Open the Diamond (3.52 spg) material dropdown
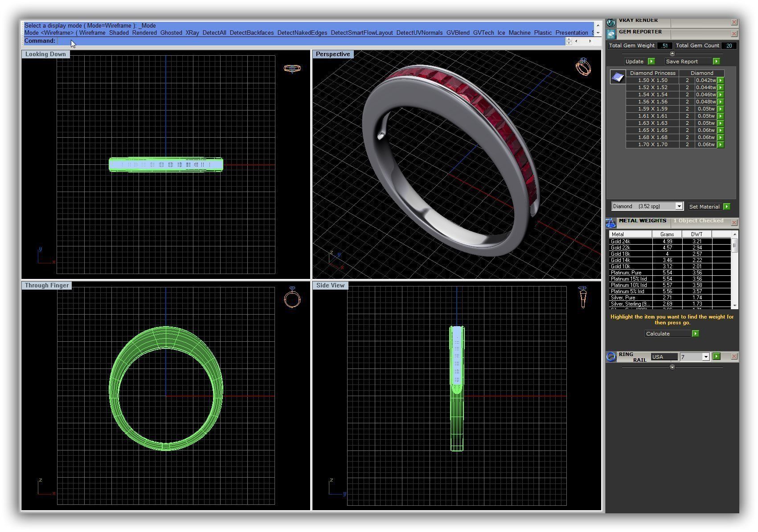Image resolution: width=758 pixels, height=532 pixels. (679, 206)
